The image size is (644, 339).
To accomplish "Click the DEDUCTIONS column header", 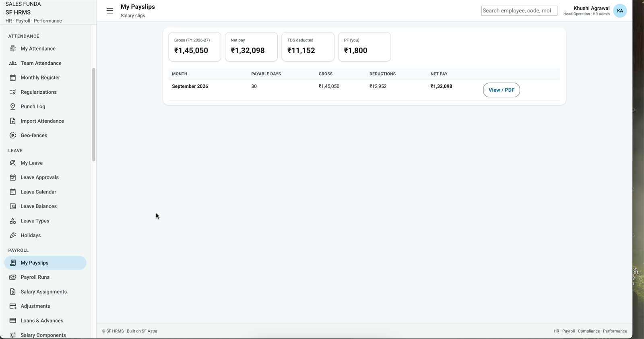I will [x=383, y=74].
